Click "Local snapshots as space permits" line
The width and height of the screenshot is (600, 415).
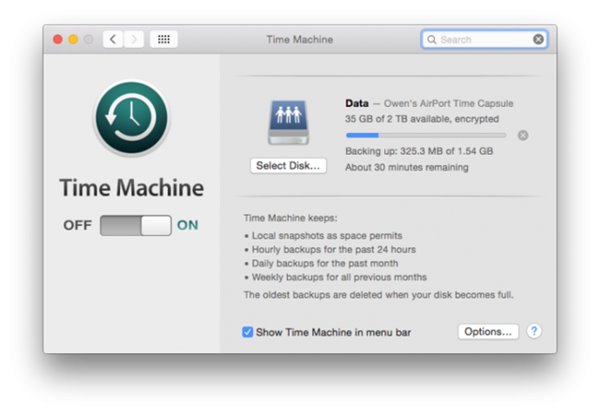(x=327, y=236)
